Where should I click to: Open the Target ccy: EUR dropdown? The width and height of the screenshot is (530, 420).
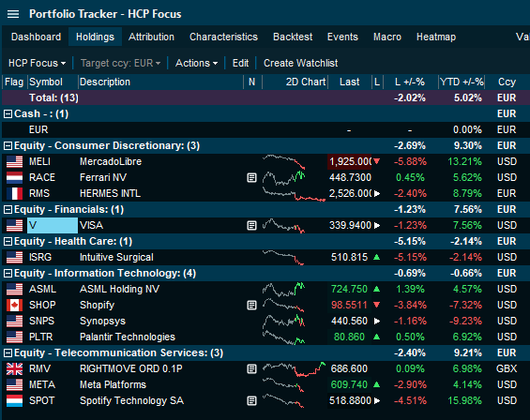120,63
